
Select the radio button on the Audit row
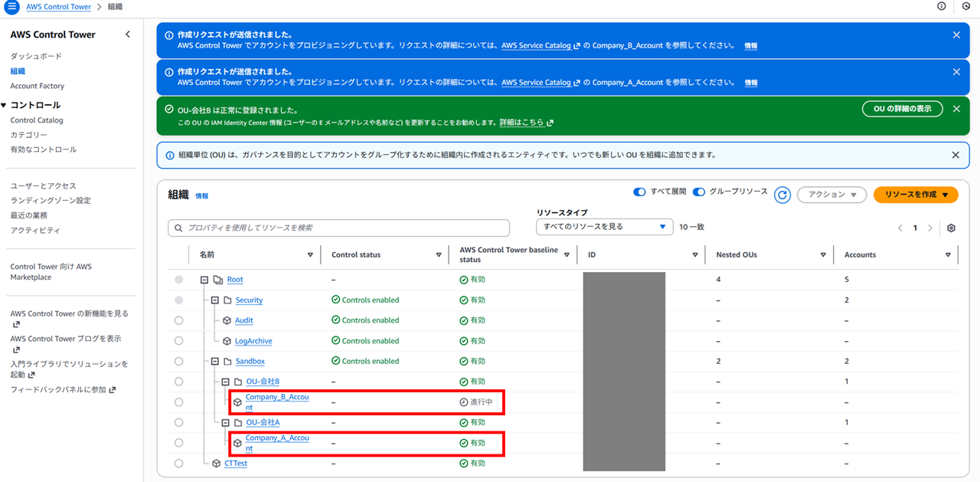tap(178, 320)
